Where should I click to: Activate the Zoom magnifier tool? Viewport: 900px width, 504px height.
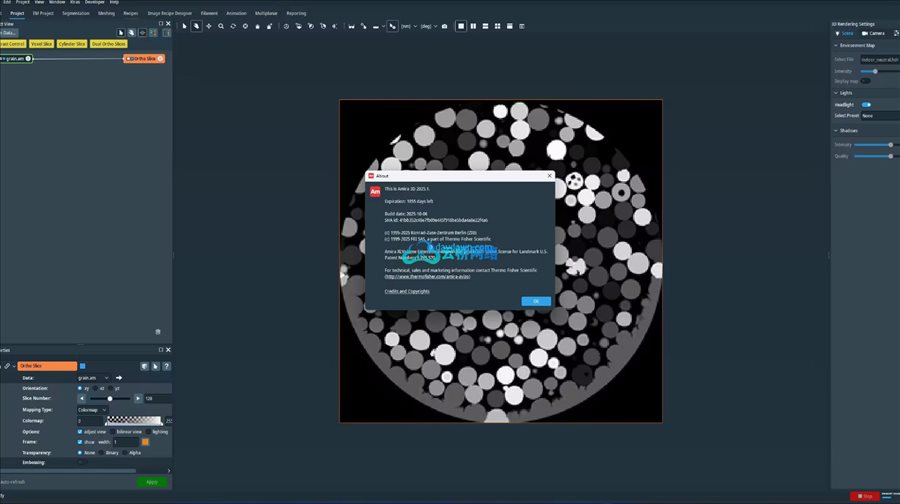220,26
